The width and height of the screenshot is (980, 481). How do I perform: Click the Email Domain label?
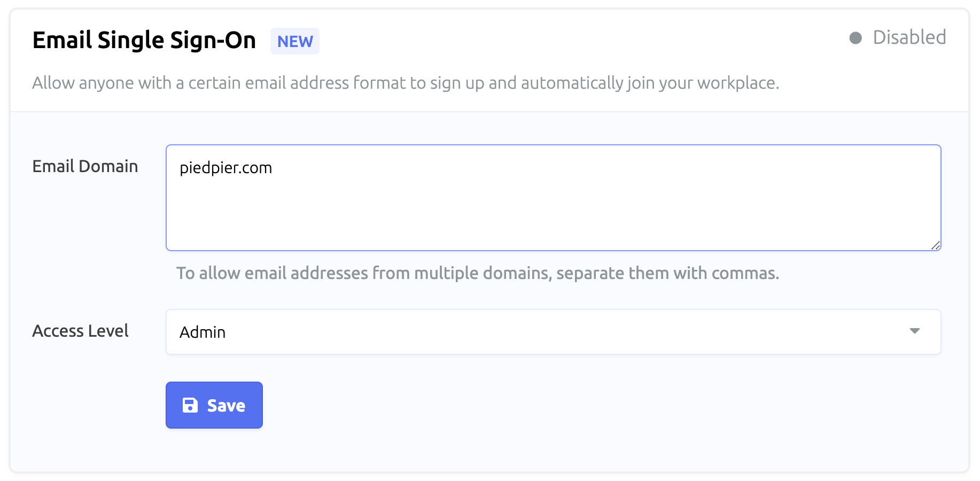pyautogui.click(x=85, y=166)
